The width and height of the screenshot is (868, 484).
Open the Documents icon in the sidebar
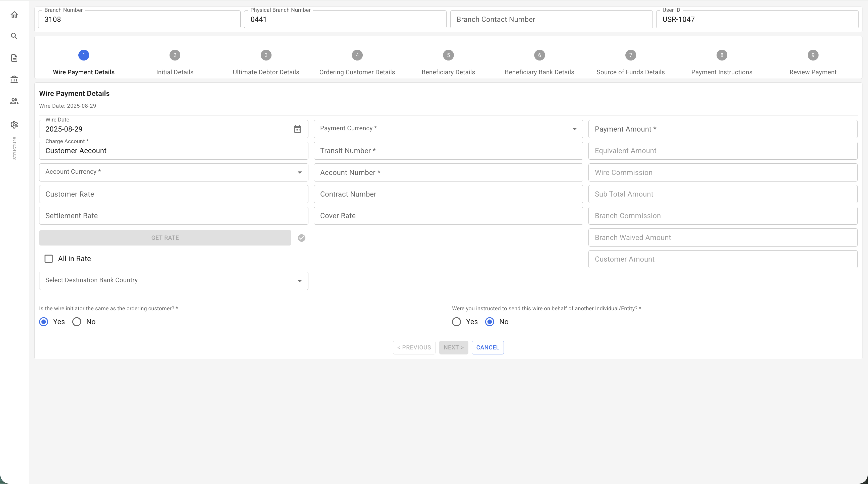tap(14, 57)
